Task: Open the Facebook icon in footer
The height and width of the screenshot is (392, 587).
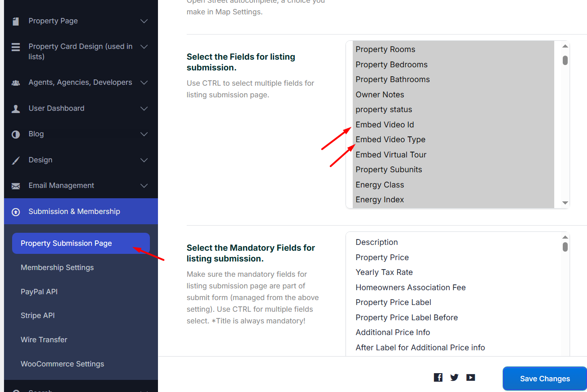Action: (438, 378)
